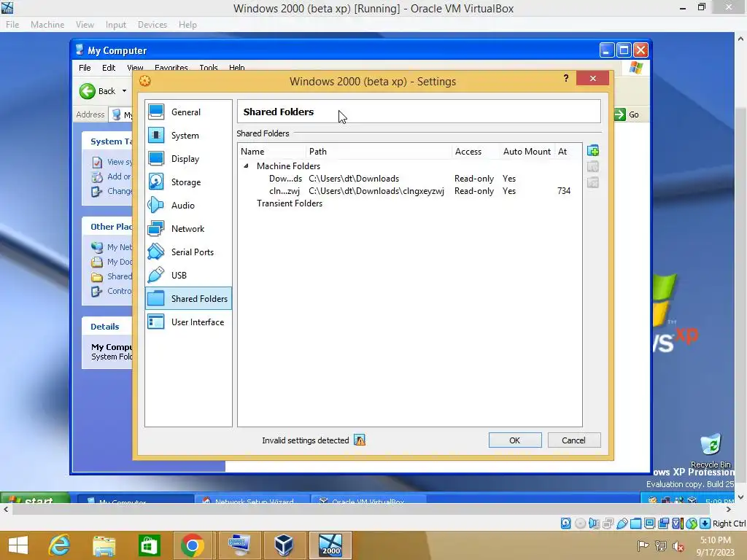Click Back arrow in My Computer window
Viewport: 747px width, 560px height.
point(88,91)
